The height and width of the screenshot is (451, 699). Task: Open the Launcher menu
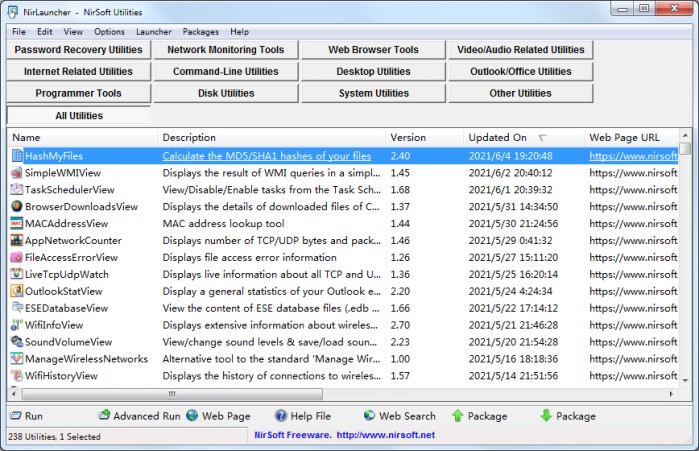click(x=154, y=32)
